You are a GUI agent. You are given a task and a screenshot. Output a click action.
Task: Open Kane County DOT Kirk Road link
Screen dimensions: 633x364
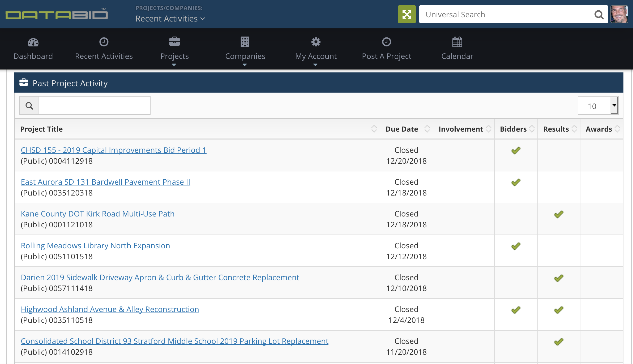point(97,214)
